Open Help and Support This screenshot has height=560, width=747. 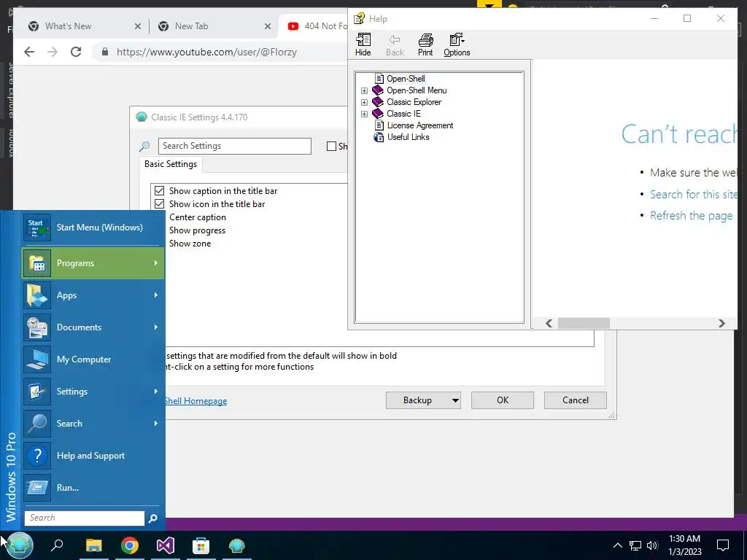tap(93, 456)
